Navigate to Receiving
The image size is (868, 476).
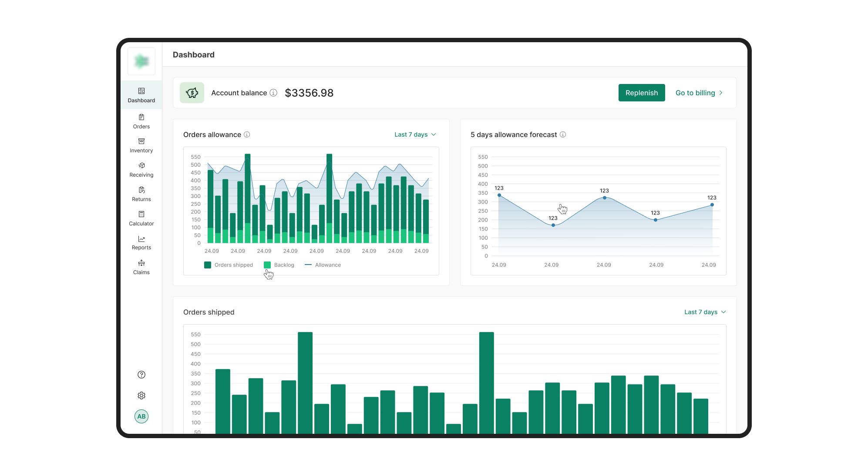[x=141, y=170]
